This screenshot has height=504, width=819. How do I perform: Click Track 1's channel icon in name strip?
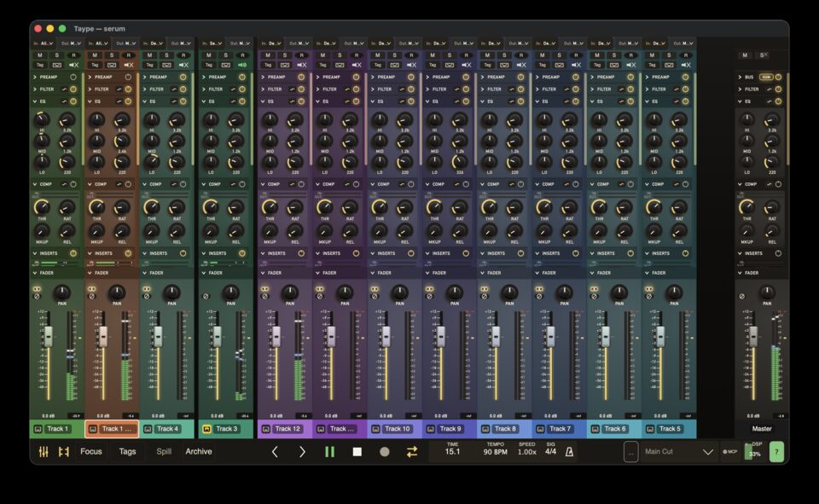[38, 429]
